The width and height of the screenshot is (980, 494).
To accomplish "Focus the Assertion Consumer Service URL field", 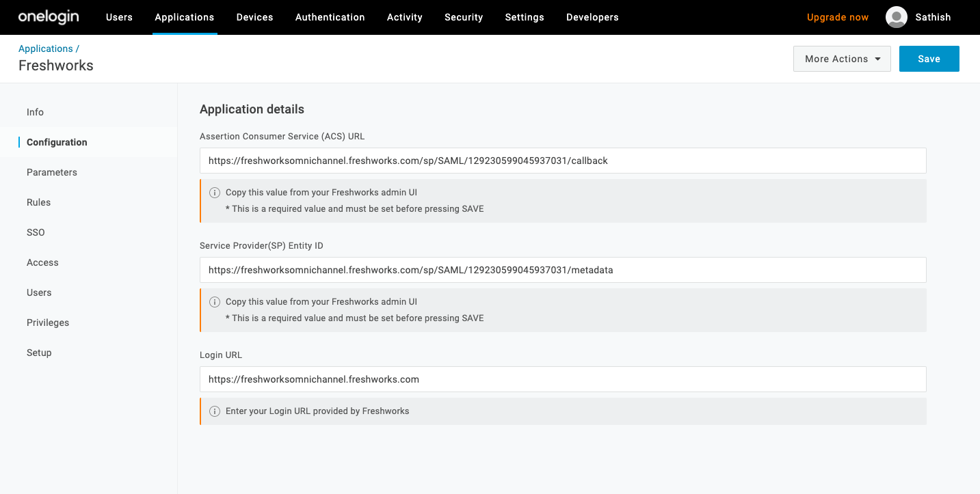I will (x=563, y=161).
